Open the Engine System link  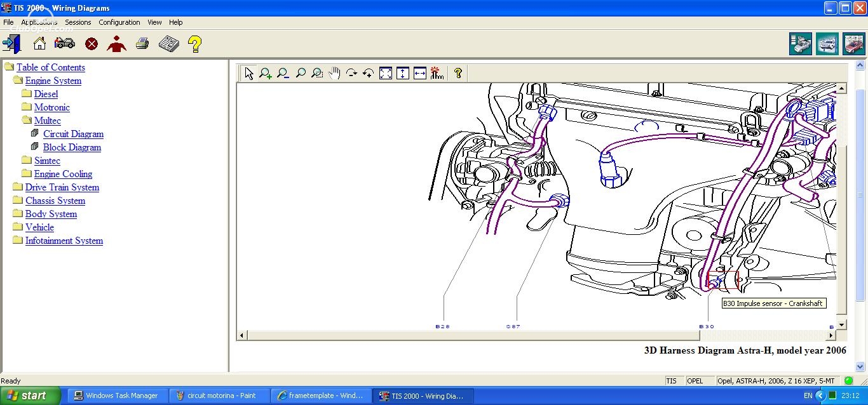coord(53,81)
